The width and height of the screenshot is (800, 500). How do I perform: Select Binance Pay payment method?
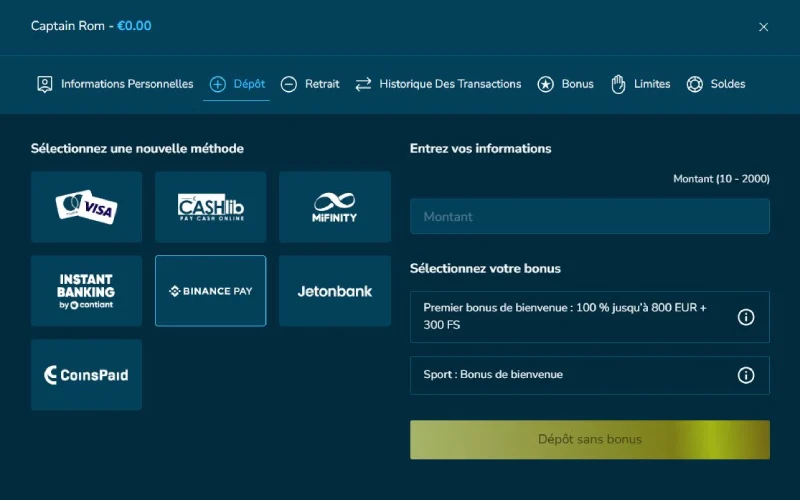point(210,291)
